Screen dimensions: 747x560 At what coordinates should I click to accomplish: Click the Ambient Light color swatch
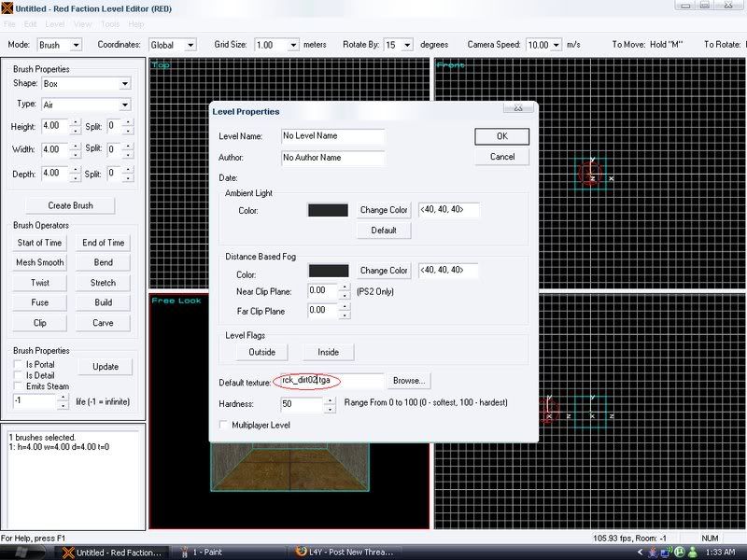(328, 210)
